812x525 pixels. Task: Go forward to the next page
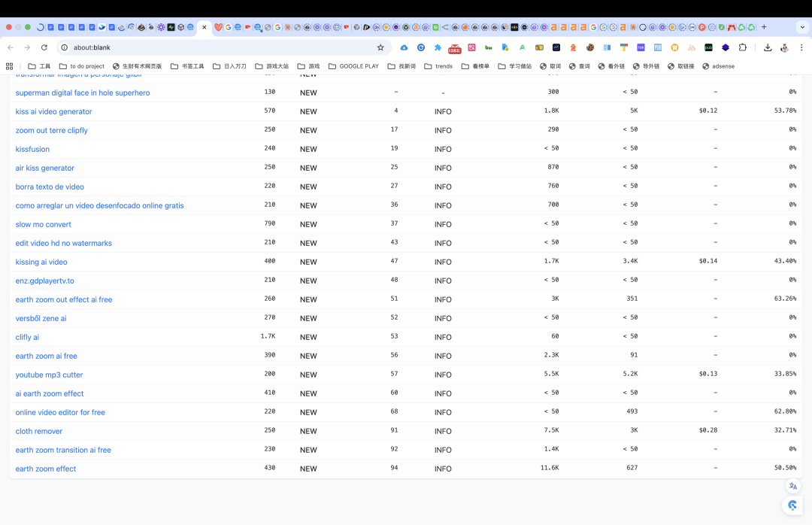(x=27, y=47)
